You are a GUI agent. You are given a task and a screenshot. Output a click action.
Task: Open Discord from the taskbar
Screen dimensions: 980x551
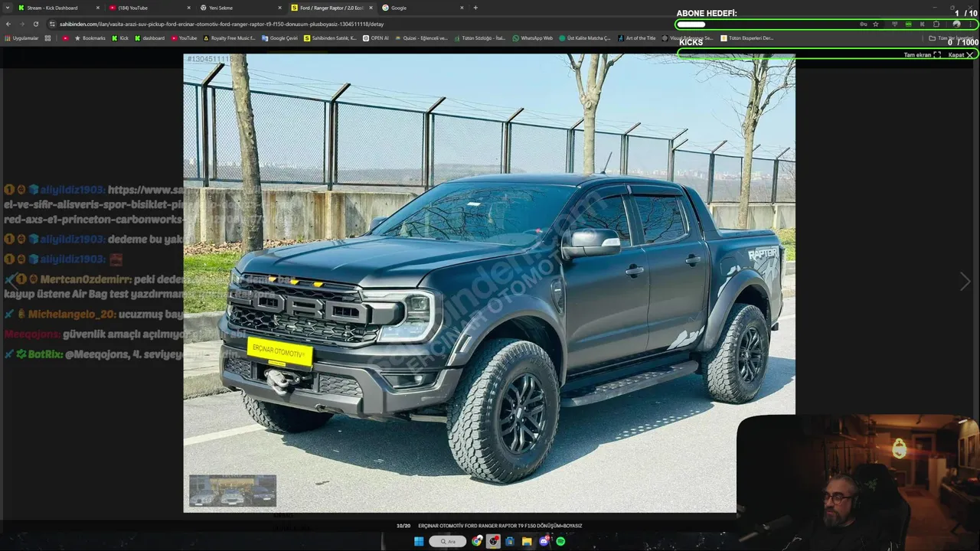pyautogui.click(x=544, y=541)
